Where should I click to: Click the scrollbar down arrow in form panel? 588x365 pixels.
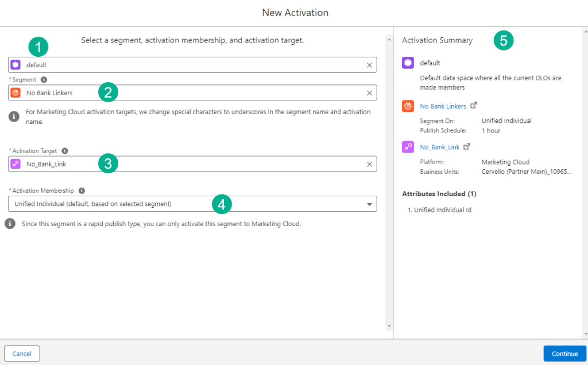pos(389,326)
